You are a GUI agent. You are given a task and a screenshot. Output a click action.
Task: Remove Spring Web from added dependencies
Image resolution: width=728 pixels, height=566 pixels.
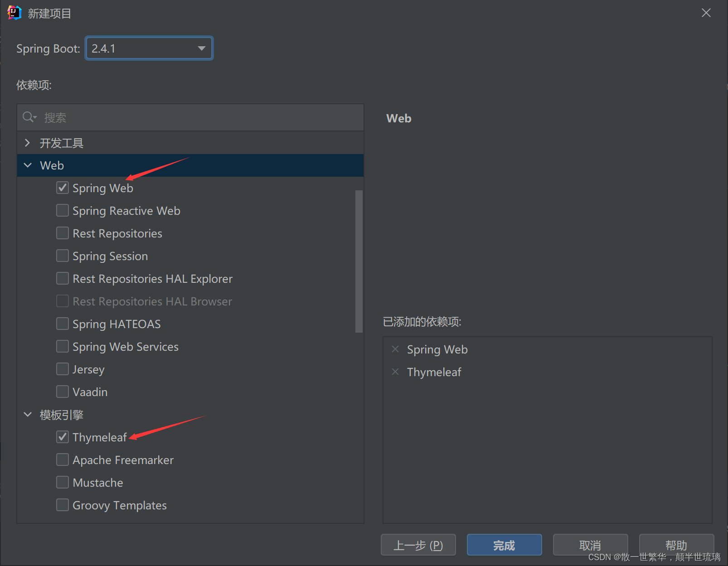point(395,349)
